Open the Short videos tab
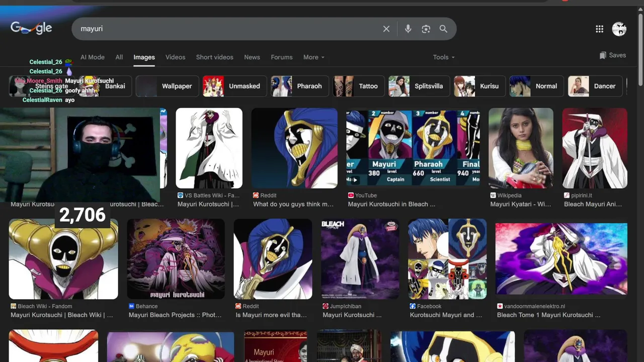Screen dimensions: 644x362 215,57
